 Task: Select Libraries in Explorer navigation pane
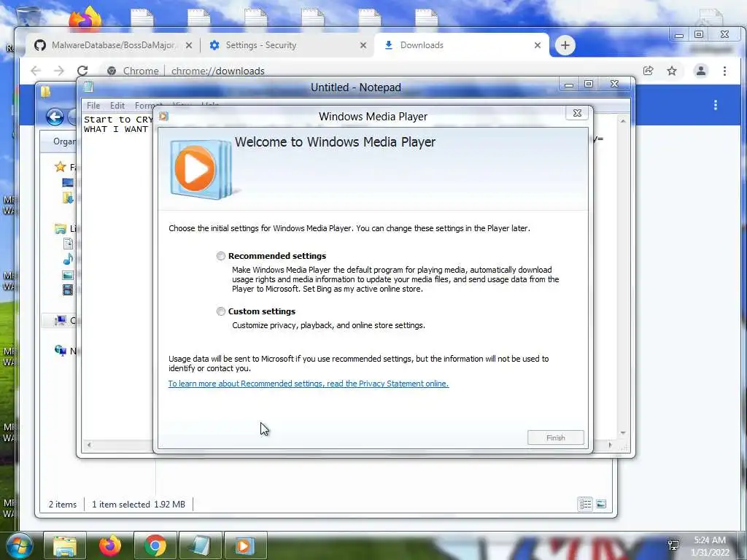point(60,228)
